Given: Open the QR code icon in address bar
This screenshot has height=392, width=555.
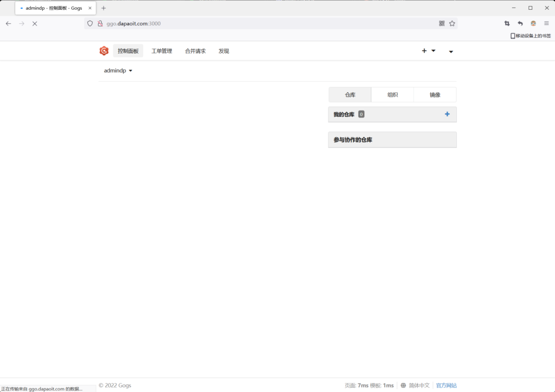Looking at the screenshot, I should (x=442, y=23).
